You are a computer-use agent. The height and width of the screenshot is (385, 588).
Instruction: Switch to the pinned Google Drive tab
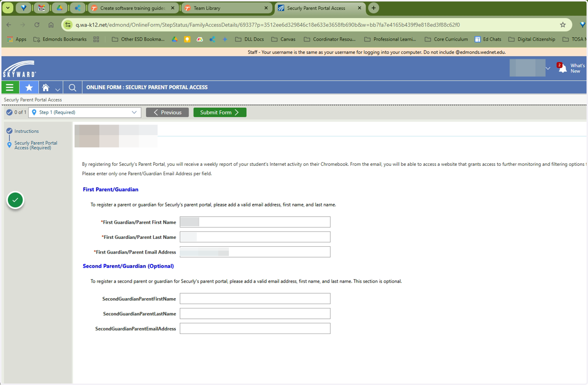[x=59, y=8]
